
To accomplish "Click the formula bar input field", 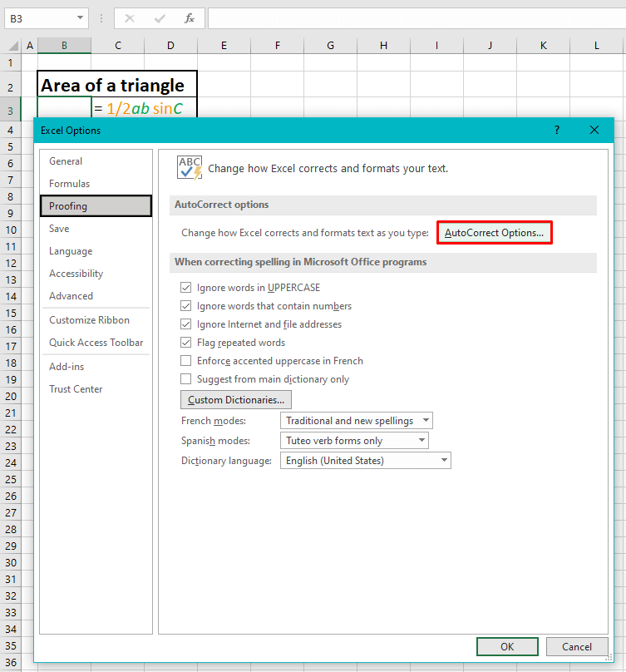I will pos(417,18).
